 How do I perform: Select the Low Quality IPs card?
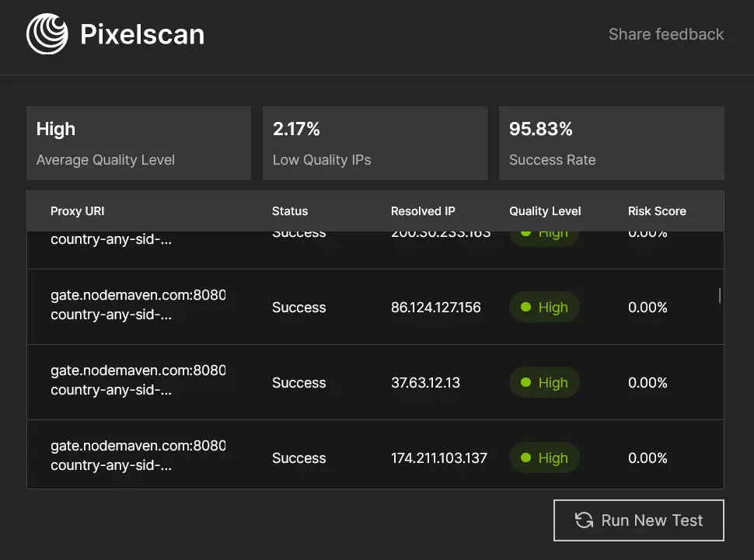(x=375, y=143)
